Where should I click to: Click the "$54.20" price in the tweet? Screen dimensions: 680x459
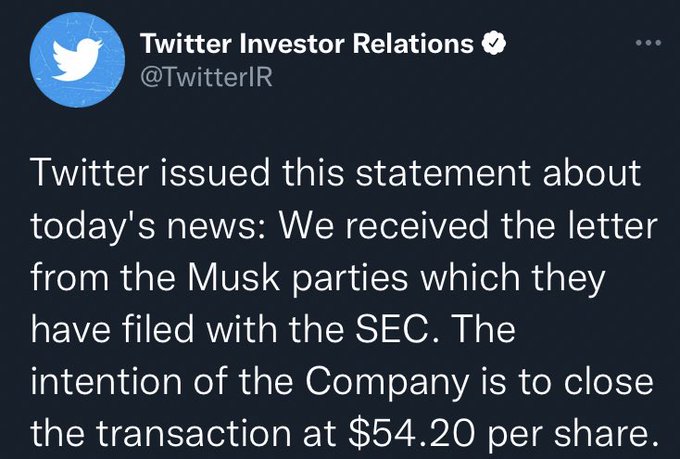pos(412,433)
